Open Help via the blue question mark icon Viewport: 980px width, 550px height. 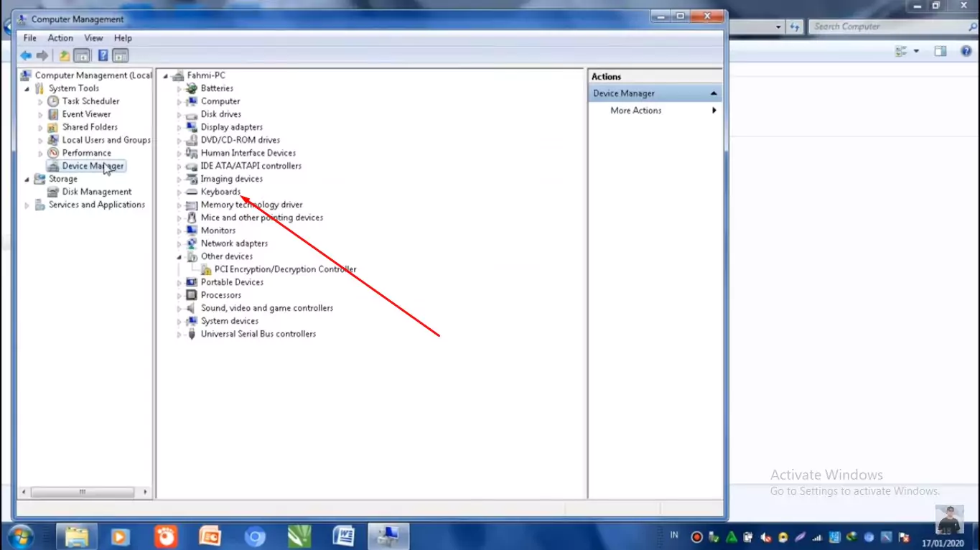[x=103, y=55]
